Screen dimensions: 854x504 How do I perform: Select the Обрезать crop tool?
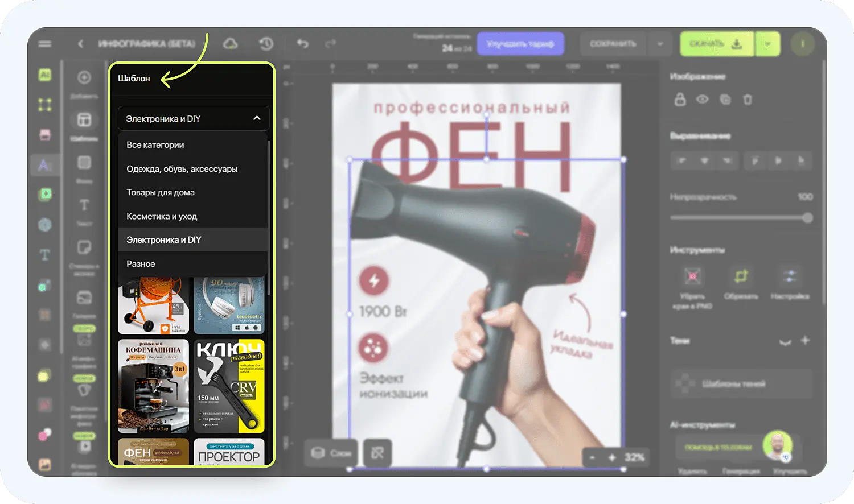(x=741, y=283)
